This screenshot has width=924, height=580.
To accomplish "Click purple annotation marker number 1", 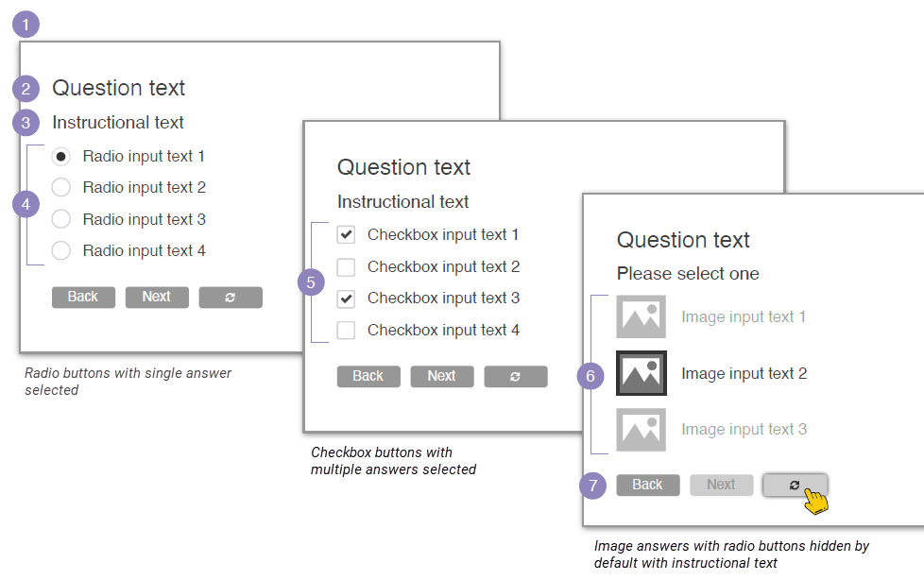I will [26, 24].
